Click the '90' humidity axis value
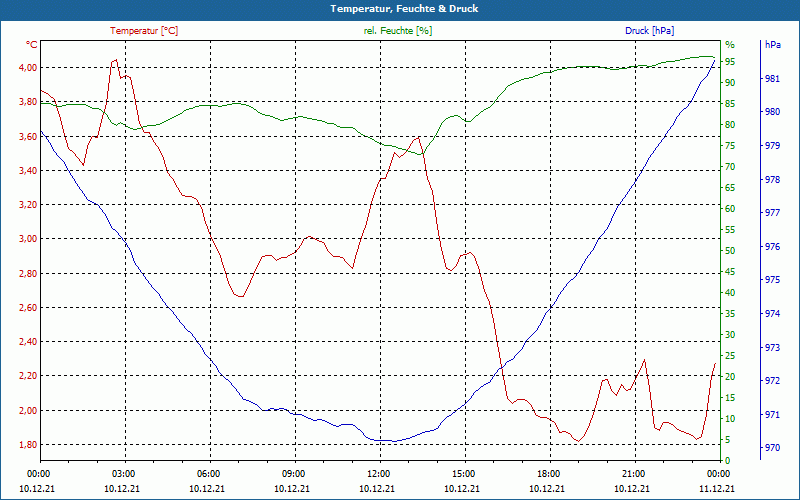Viewport: 800px width, 500px height. [x=730, y=82]
